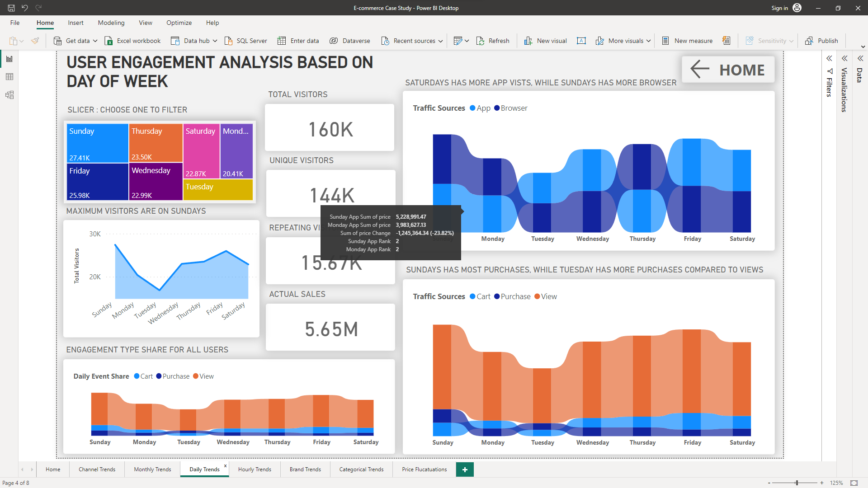Image resolution: width=868 pixels, height=488 pixels.
Task: Open Recent sources dropdown arrow
Action: pyautogui.click(x=440, y=41)
